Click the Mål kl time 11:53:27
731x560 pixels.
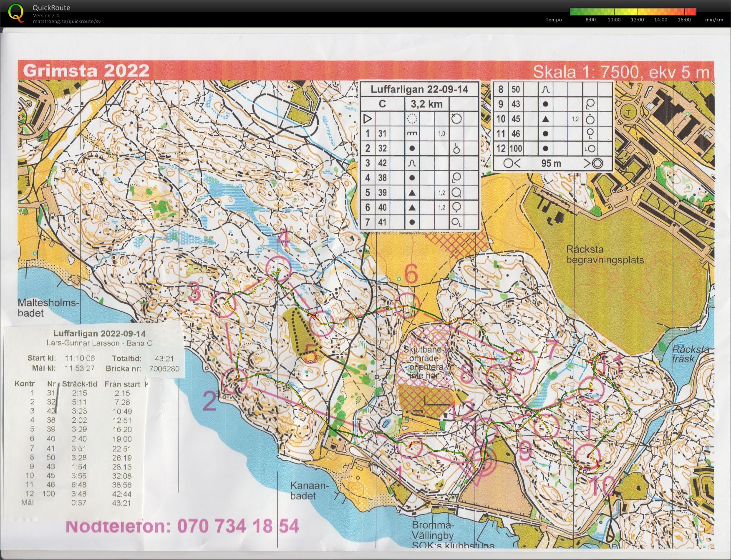tap(79, 368)
